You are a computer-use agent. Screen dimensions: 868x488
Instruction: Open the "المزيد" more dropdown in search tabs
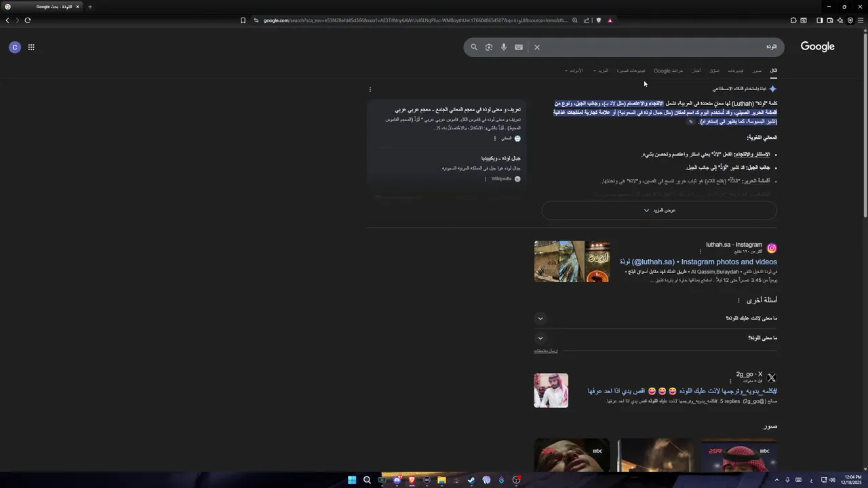point(601,70)
